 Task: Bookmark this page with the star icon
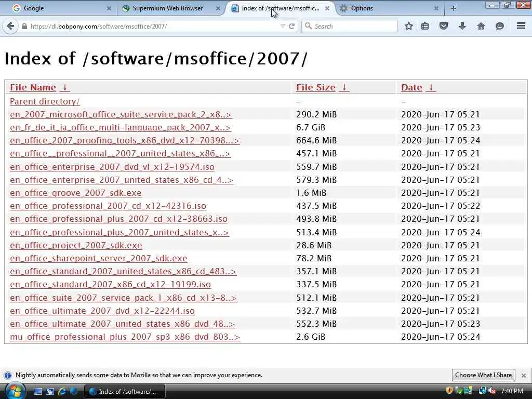point(408,26)
